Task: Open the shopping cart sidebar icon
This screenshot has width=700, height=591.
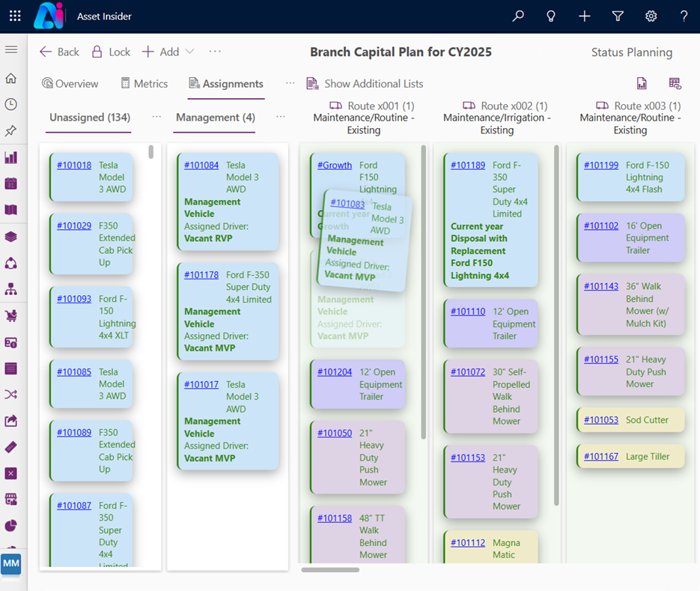Action: click(11, 316)
